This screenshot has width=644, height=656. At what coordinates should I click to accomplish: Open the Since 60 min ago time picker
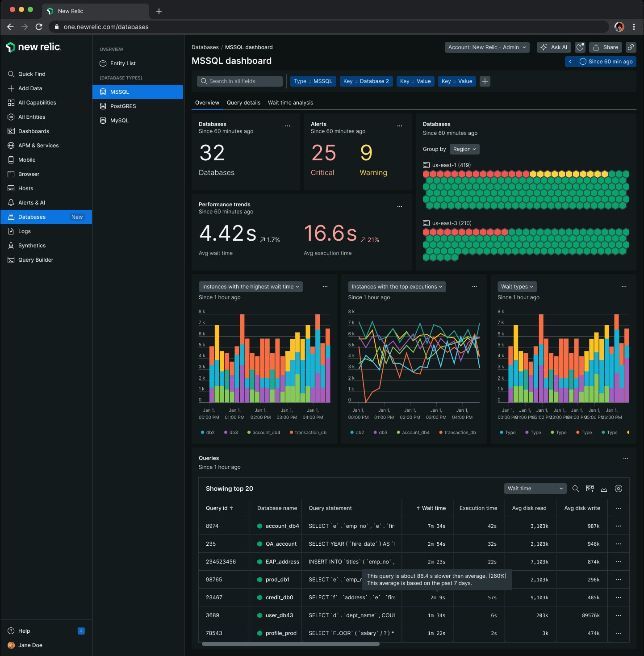606,62
